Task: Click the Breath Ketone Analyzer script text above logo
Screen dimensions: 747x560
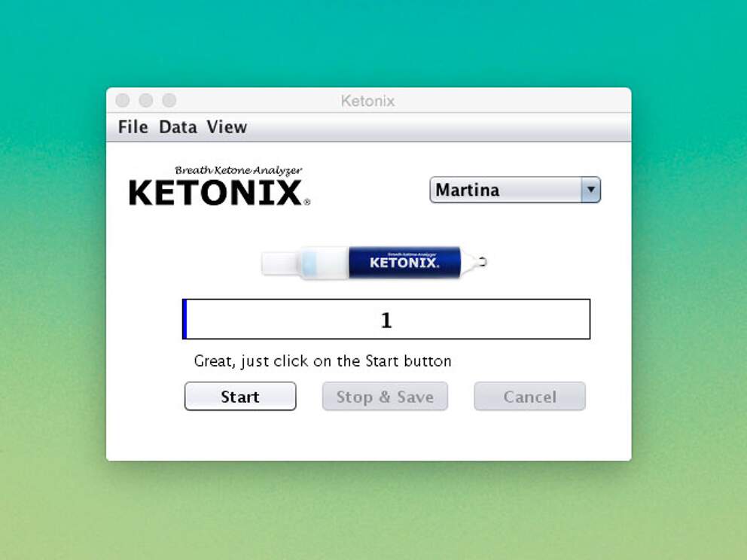Action: 237,171
